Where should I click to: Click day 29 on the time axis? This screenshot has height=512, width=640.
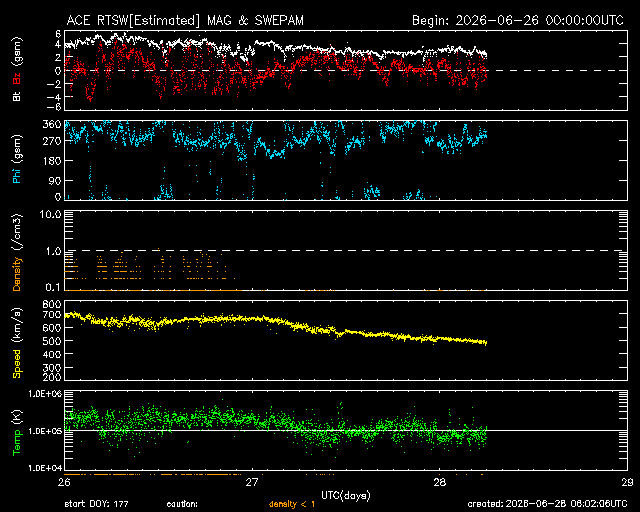click(627, 482)
